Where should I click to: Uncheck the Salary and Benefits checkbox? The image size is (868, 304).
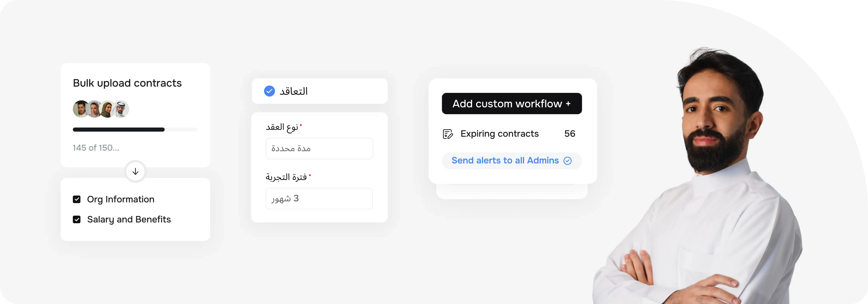point(77,219)
